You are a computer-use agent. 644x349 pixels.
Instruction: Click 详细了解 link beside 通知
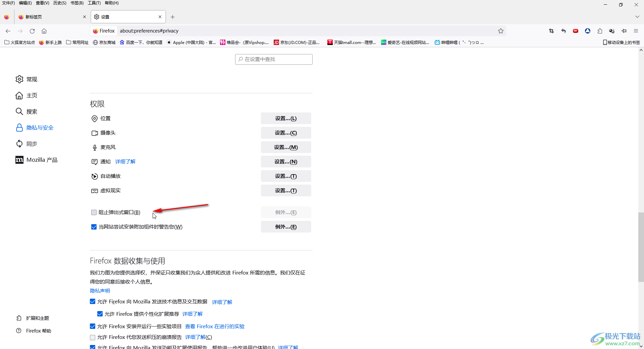click(x=125, y=162)
